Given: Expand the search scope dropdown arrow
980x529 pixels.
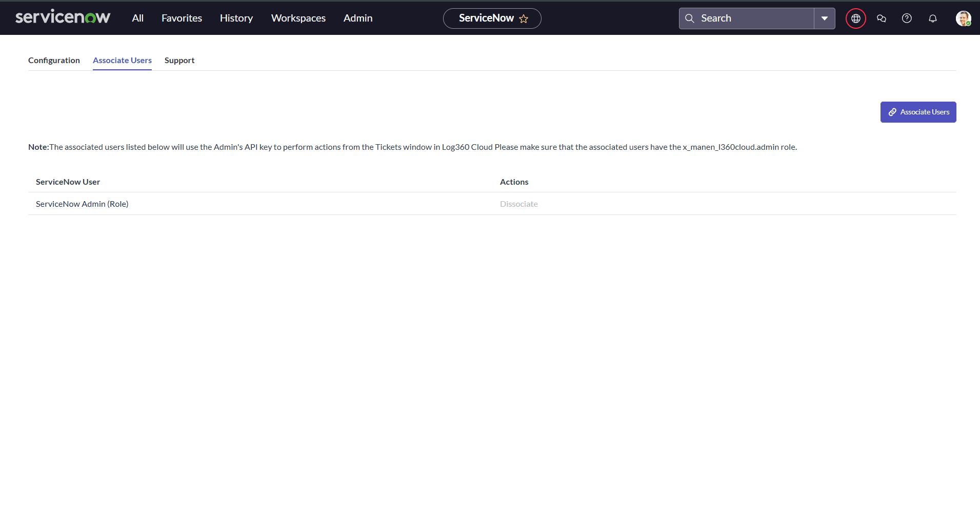Looking at the screenshot, I should pos(825,18).
